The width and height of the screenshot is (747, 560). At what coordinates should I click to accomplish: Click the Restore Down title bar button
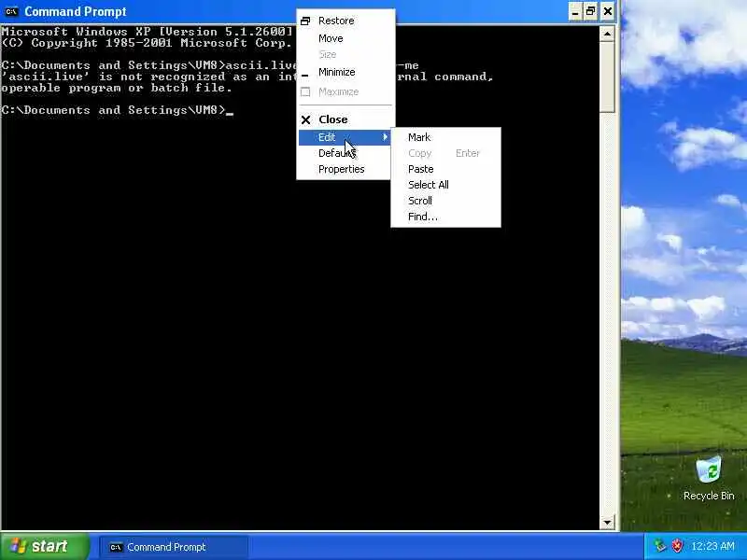[x=591, y=11]
